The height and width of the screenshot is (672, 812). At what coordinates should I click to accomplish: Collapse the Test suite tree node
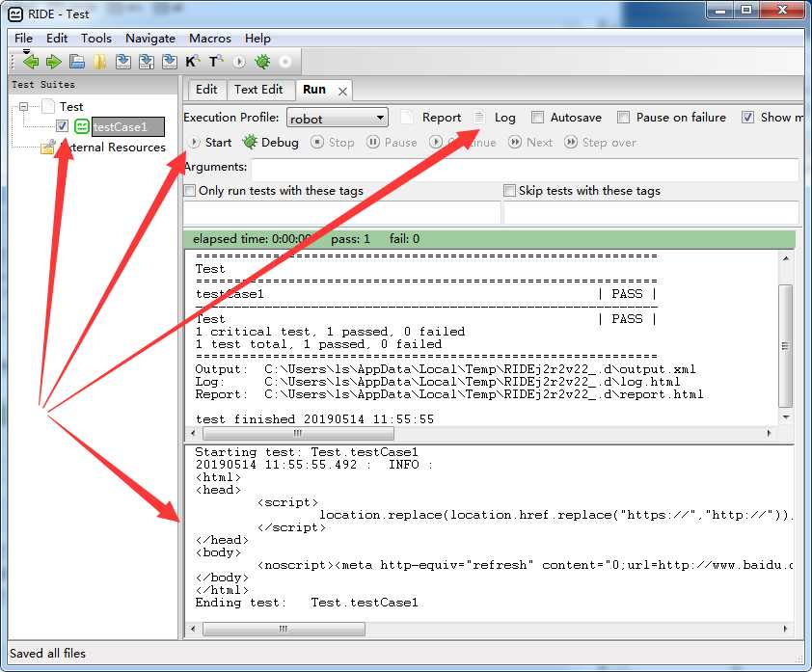pyautogui.click(x=23, y=107)
